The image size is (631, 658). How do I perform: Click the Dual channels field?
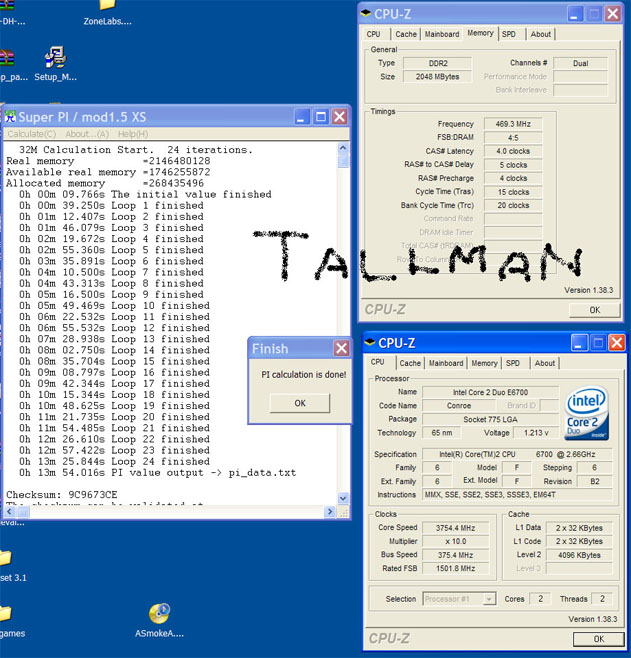click(580, 63)
